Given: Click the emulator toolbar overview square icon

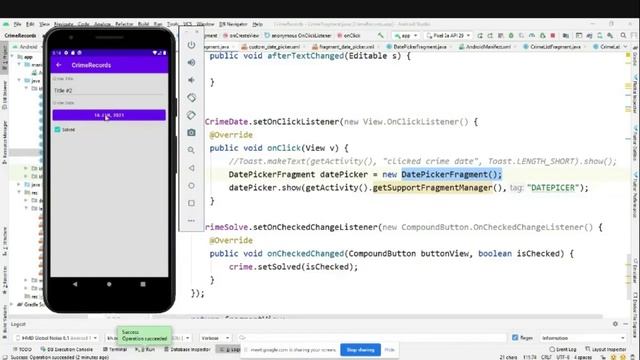Looking at the screenshot, I should click(x=191, y=203).
